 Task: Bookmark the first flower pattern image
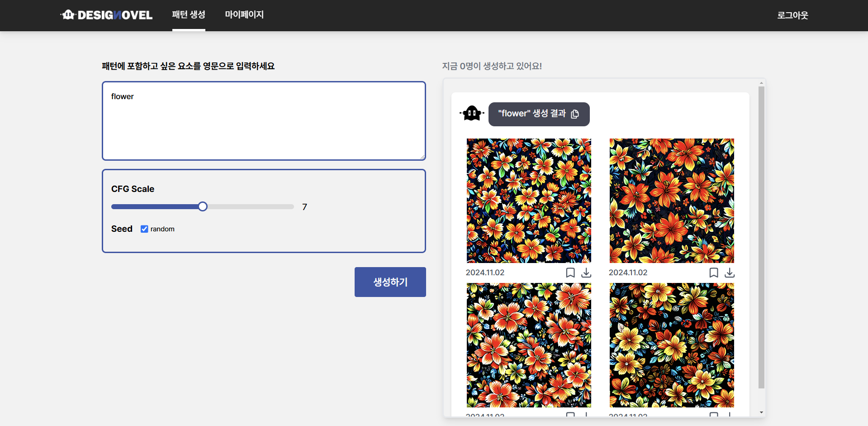(x=570, y=273)
